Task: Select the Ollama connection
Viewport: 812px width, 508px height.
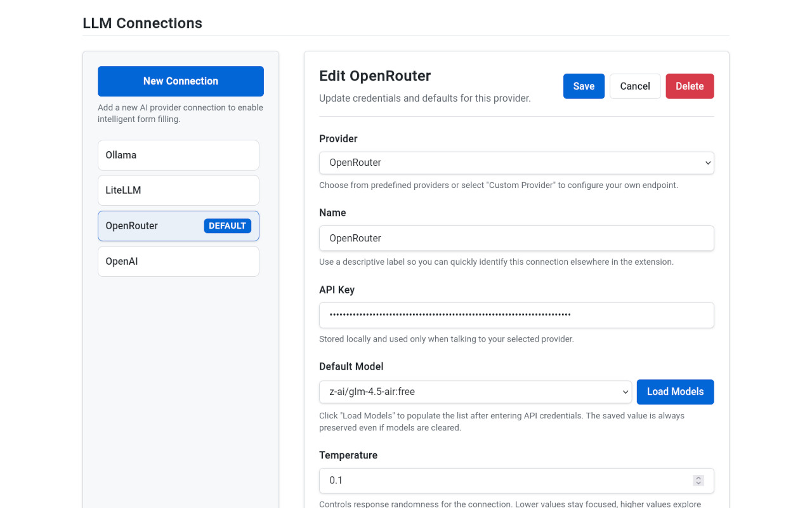Action: pyautogui.click(x=178, y=155)
